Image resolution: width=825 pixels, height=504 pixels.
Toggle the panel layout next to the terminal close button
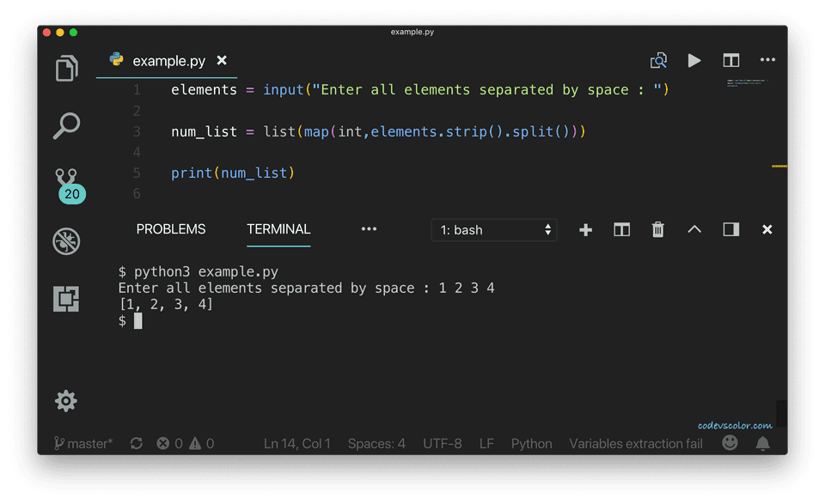pyautogui.click(x=731, y=229)
